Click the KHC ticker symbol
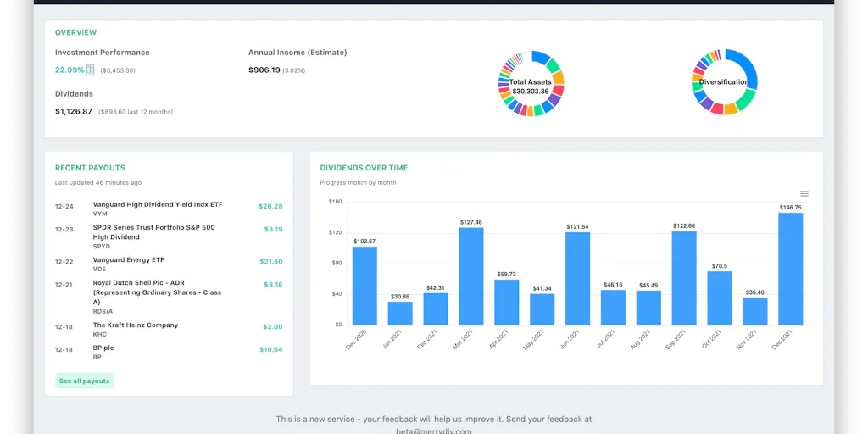868x434 pixels. (x=100, y=334)
